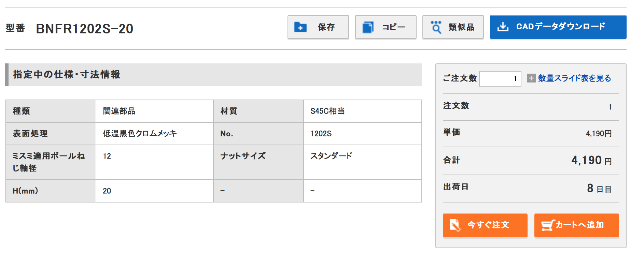Screen dimensions: 644x255
Task: Open the 数量スライド表を見る link
Action: (574, 78)
